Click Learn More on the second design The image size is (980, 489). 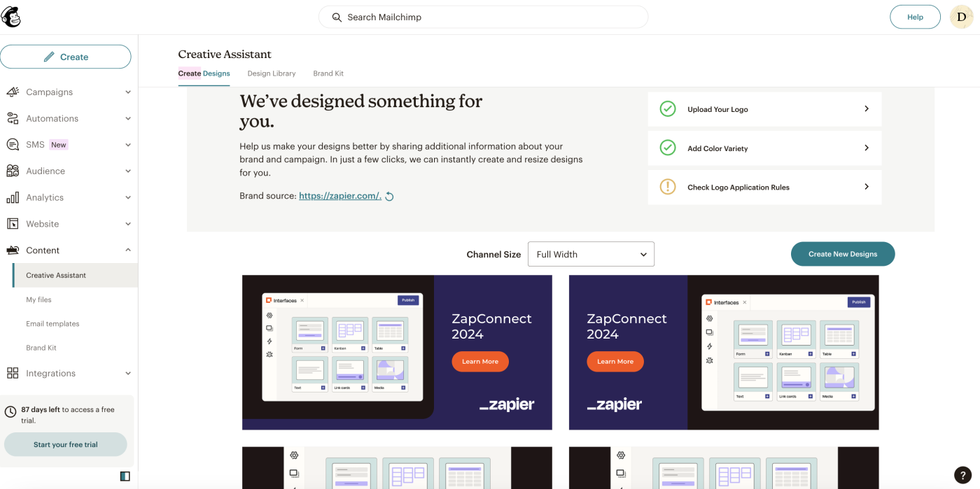615,362
